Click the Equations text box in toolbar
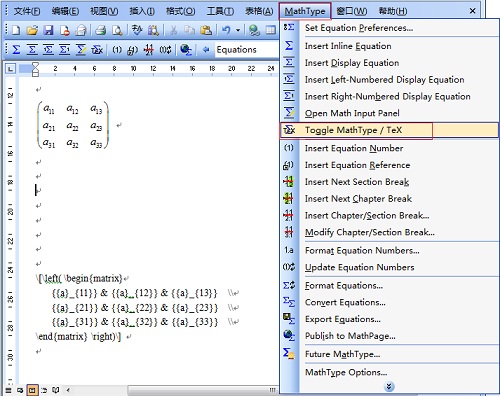Viewport: 500px width, 396px height. click(x=246, y=50)
